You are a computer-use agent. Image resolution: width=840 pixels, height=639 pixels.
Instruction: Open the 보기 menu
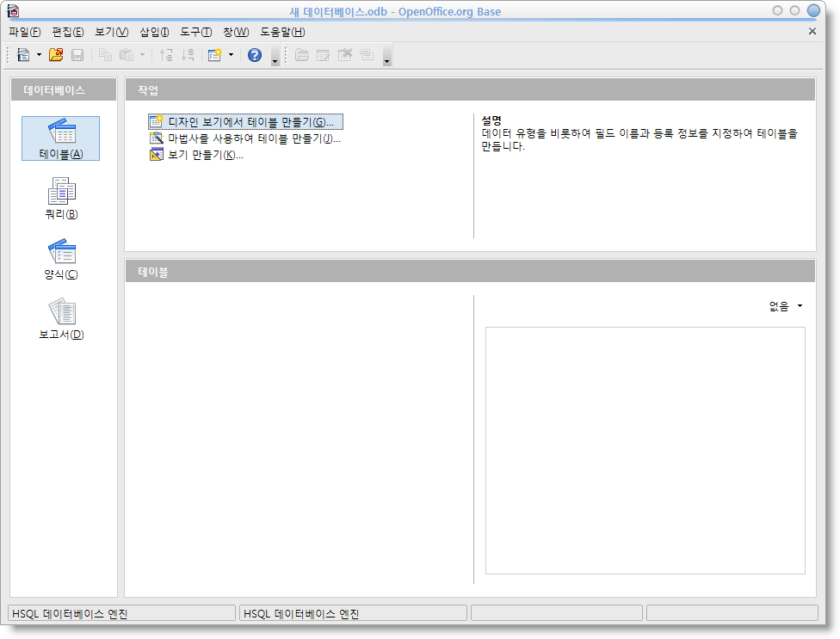(x=111, y=32)
